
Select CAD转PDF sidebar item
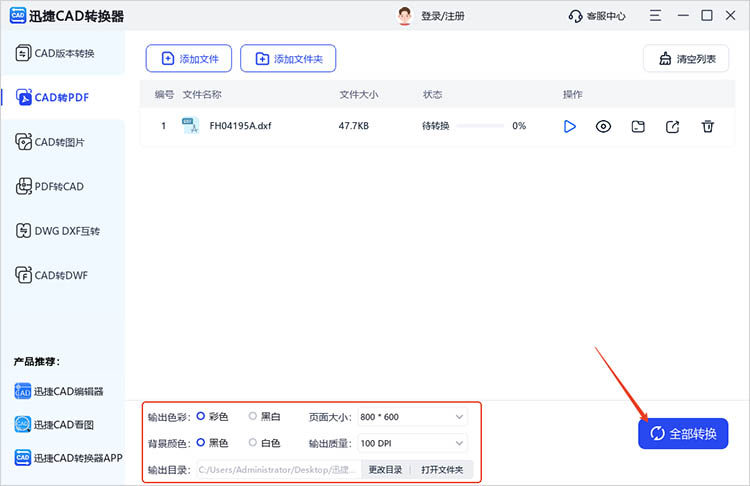click(62, 97)
